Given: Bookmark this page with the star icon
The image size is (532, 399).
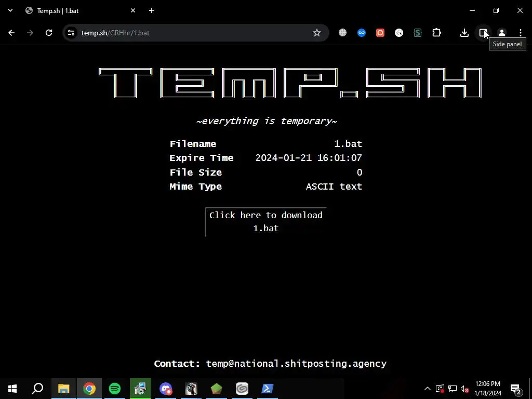Looking at the screenshot, I should (x=316, y=33).
